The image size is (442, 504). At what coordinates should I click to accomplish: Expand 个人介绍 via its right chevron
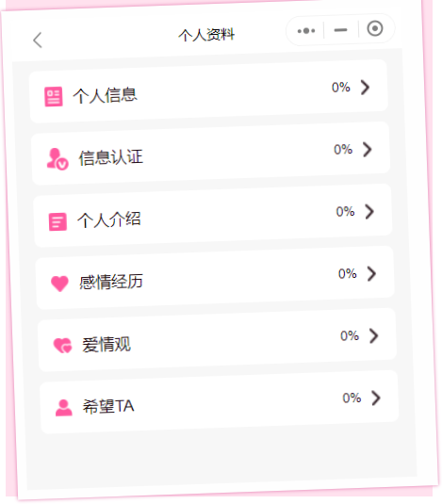tap(369, 212)
